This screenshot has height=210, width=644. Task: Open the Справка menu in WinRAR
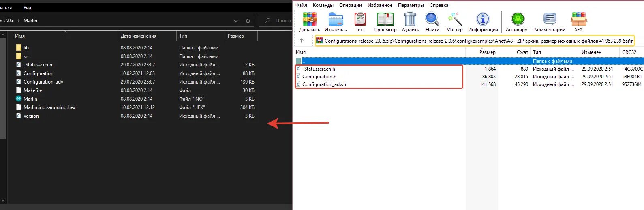pos(439,5)
